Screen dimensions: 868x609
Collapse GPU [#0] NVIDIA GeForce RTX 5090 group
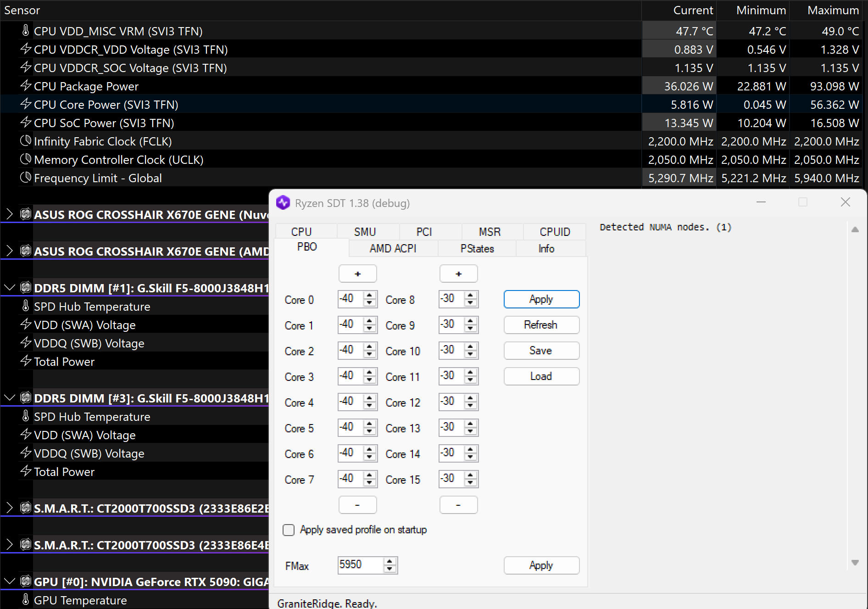tap(9, 581)
